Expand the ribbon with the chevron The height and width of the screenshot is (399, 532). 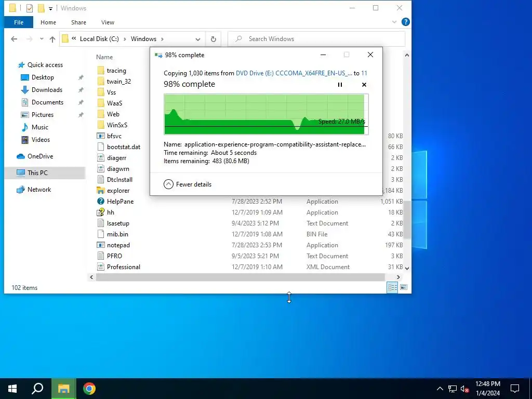pyautogui.click(x=394, y=22)
